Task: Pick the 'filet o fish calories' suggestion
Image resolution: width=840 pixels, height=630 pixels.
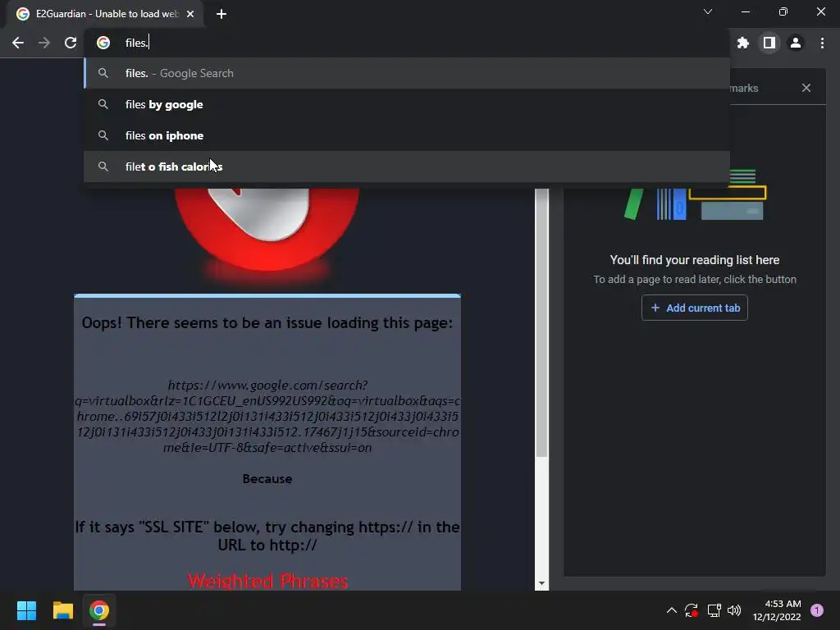Action: point(407,167)
